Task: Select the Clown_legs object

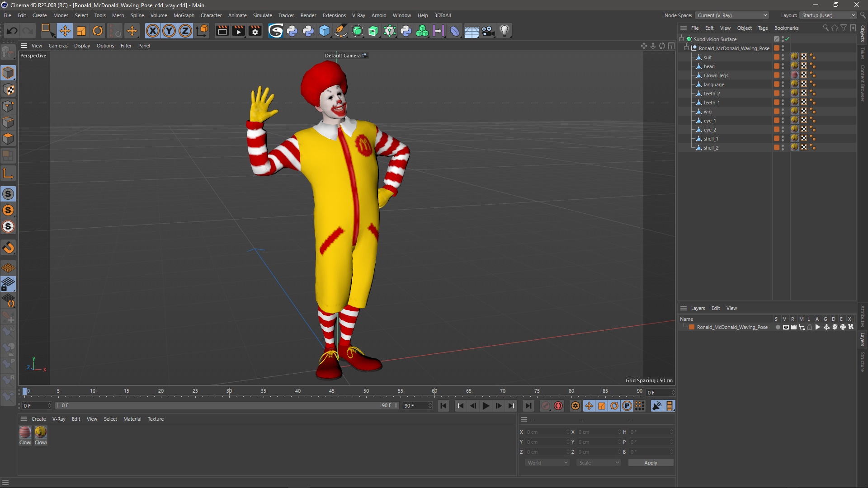Action: (x=716, y=75)
